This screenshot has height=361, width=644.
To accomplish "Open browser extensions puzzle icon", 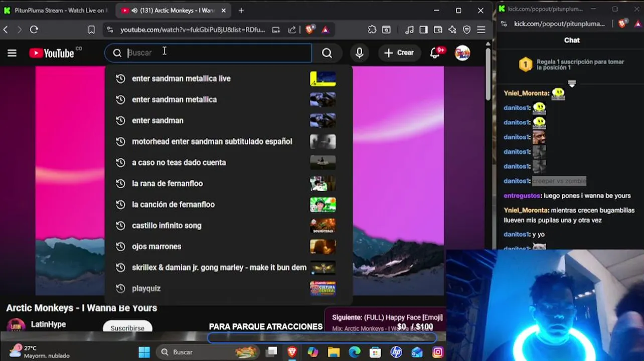I will tap(372, 30).
